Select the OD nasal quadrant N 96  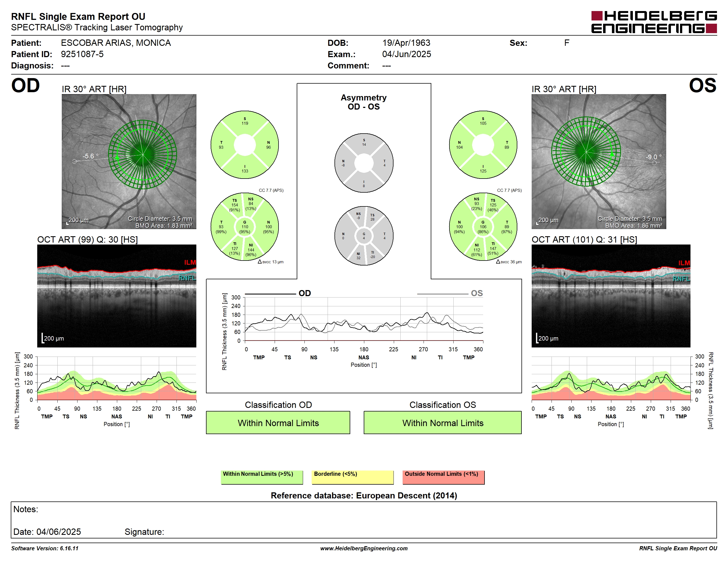268,145
